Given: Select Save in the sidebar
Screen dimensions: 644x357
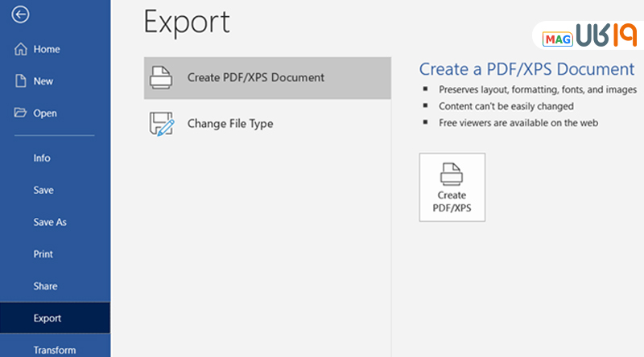Looking at the screenshot, I should click(43, 190).
